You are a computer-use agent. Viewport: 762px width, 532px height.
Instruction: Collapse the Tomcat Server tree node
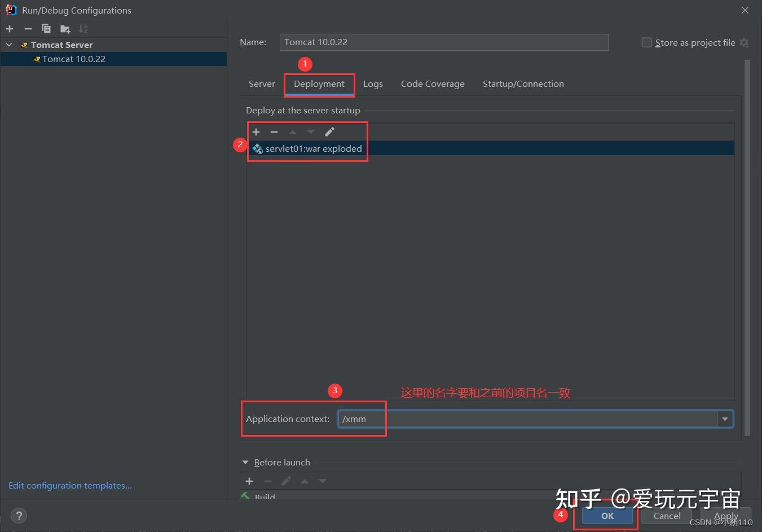pos(8,45)
